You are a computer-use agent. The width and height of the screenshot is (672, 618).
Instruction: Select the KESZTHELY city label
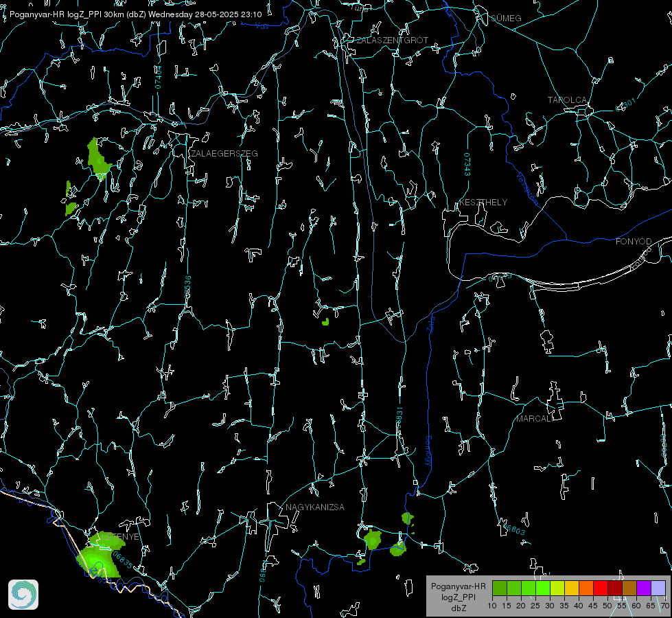point(483,202)
